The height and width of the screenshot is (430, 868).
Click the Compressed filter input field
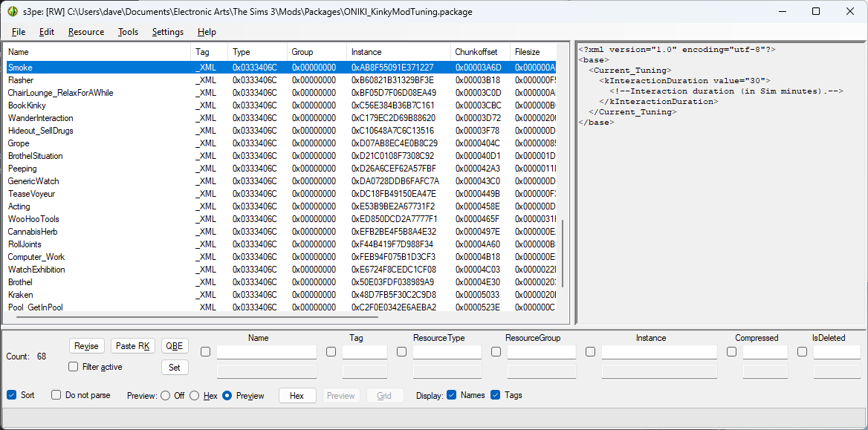click(765, 352)
